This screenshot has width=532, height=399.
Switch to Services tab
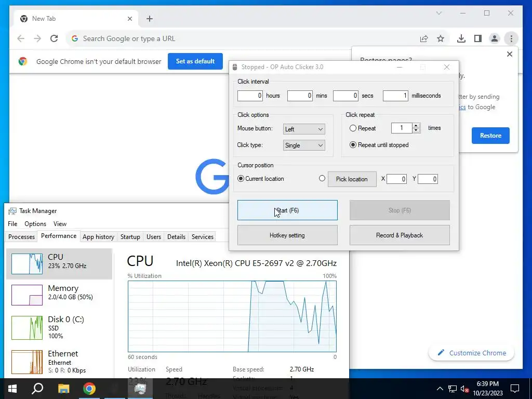pos(203,237)
